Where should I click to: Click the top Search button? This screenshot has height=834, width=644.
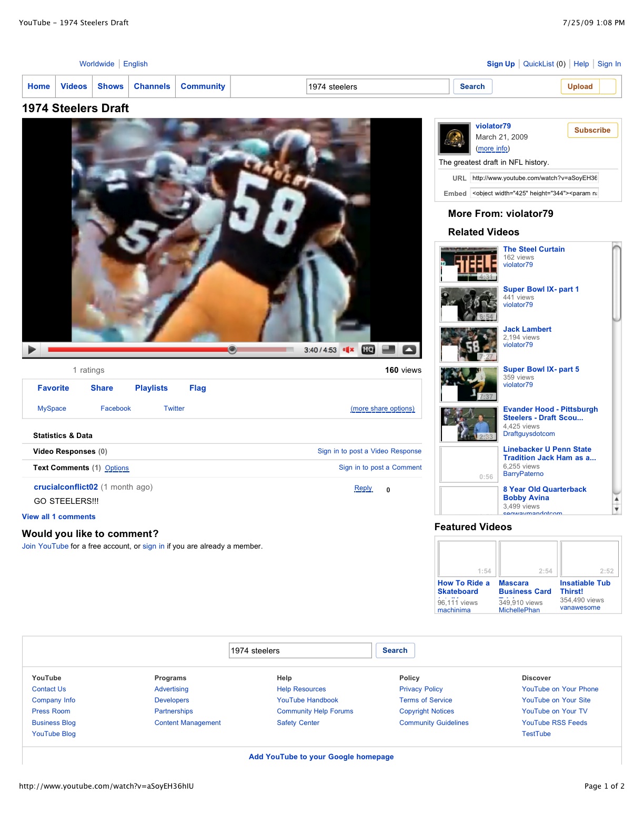point(472,86)
